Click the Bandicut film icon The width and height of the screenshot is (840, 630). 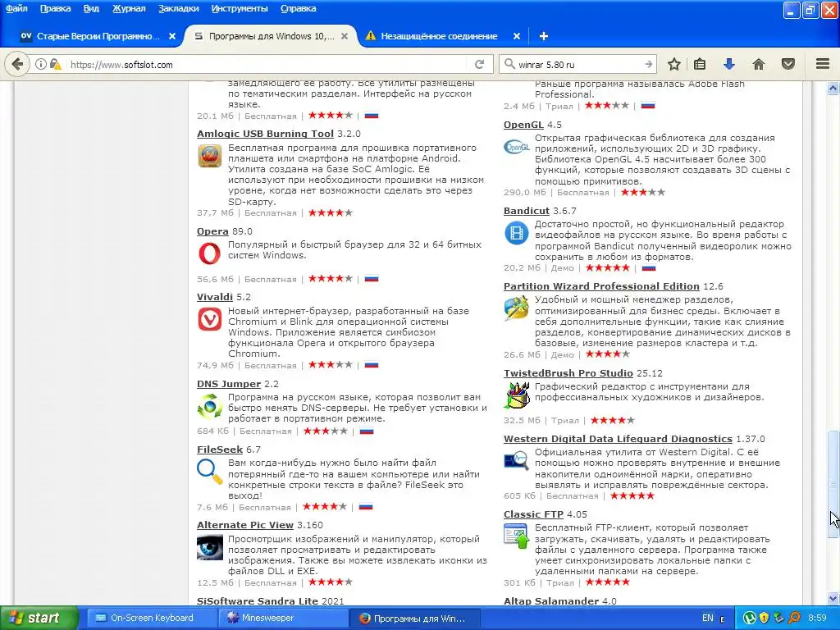click(x=517, y=233)
